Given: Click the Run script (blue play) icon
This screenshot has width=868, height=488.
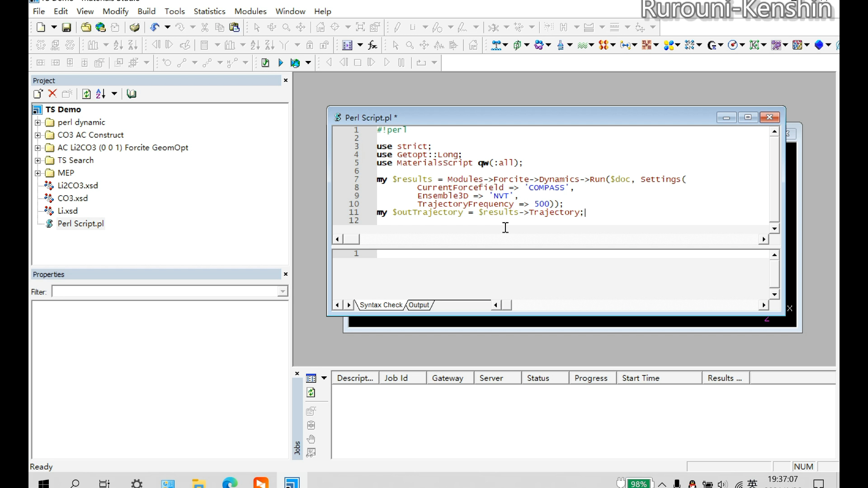Looking at the screenshot, I should click(280, 63).
